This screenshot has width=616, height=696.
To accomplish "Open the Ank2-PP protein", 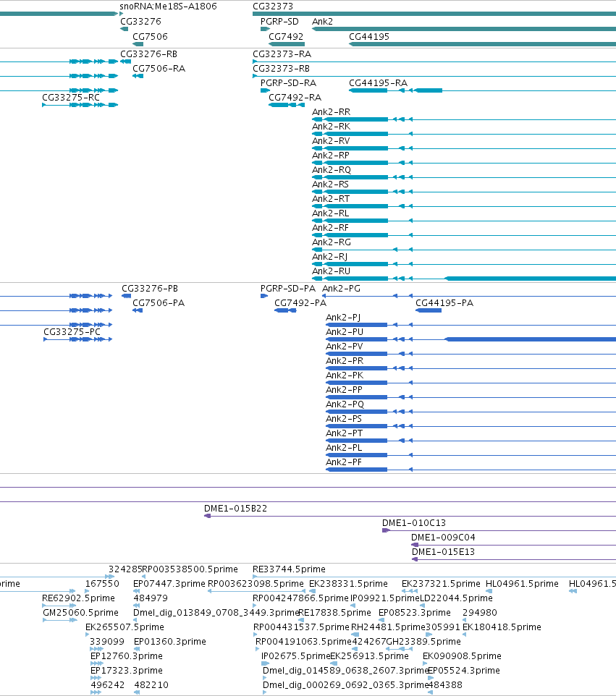I will [471, 397].
